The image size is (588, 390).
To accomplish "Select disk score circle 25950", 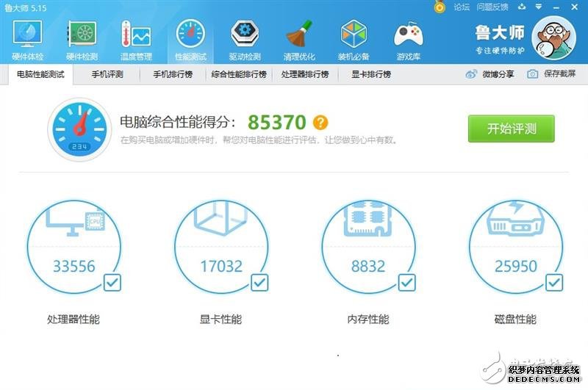I will point(516,247).
